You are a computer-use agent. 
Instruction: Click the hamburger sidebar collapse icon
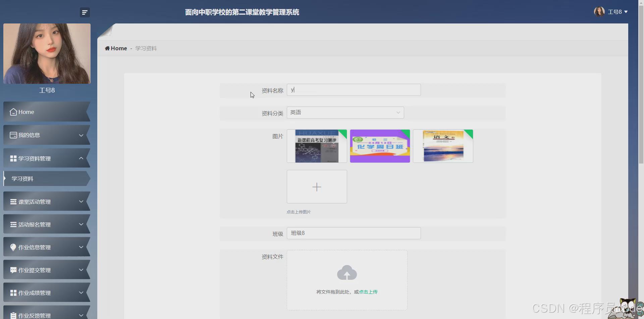pos(85,12)
